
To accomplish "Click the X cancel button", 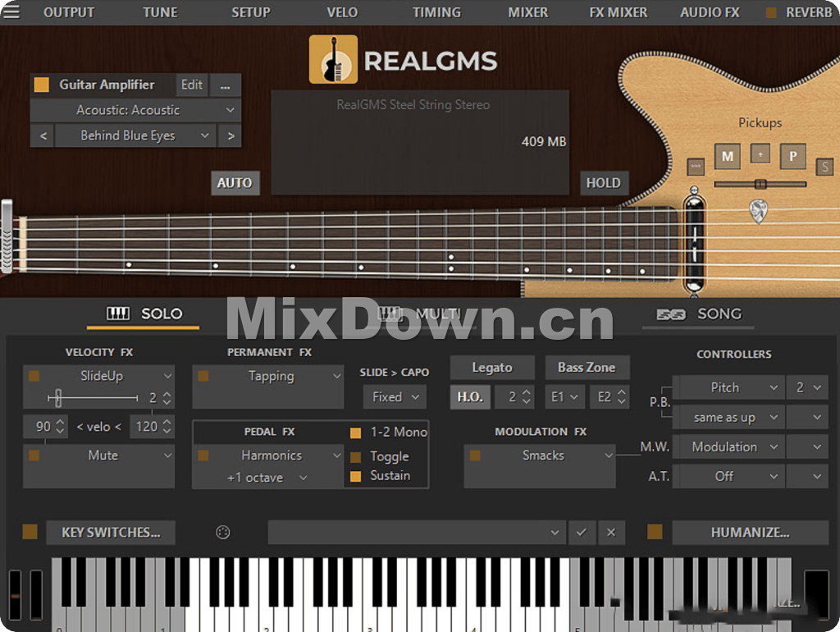I will [611, 533].
